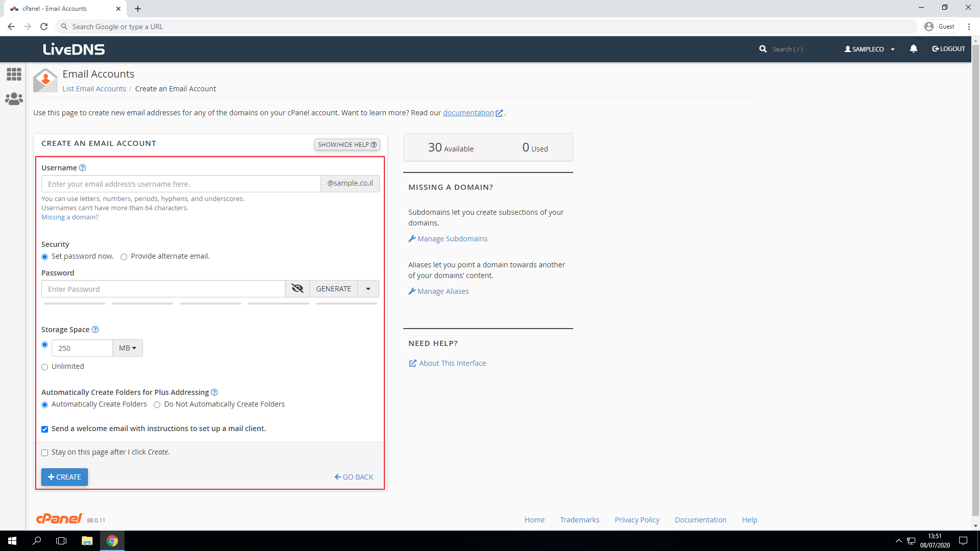
Task: Select Do Not Automatically Create Folders
Action: (x=157, y=405)
